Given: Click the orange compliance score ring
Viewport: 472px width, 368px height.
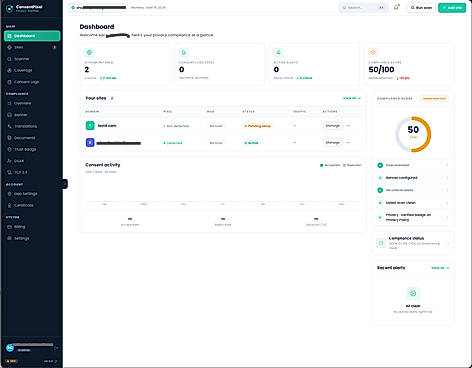Looking at the screenshot, I should click(413, 134).
